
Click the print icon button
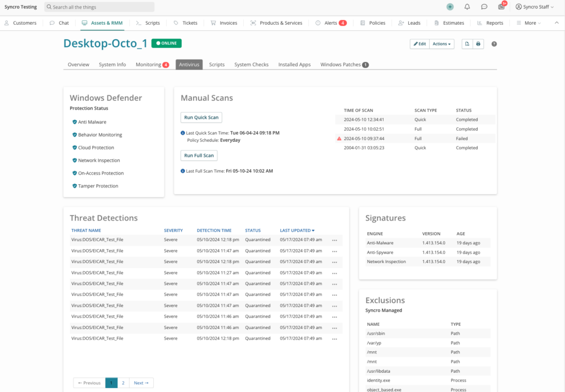pos(478,44)
